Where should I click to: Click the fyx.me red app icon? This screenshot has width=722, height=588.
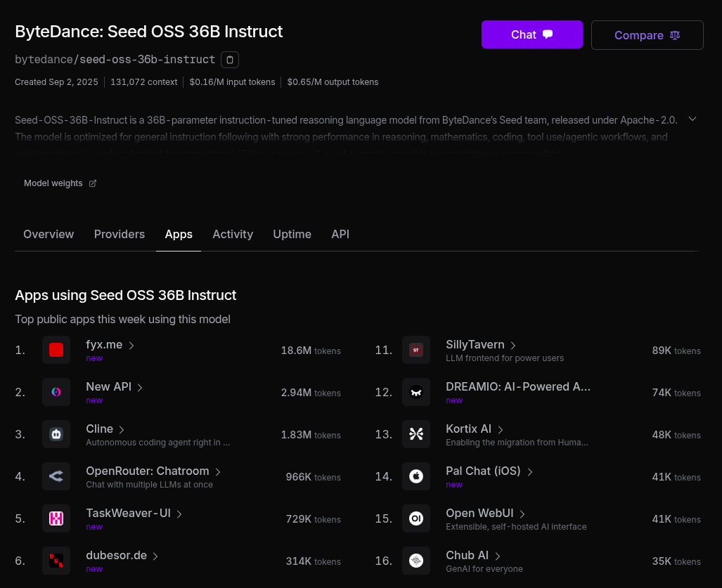(56, 350)
